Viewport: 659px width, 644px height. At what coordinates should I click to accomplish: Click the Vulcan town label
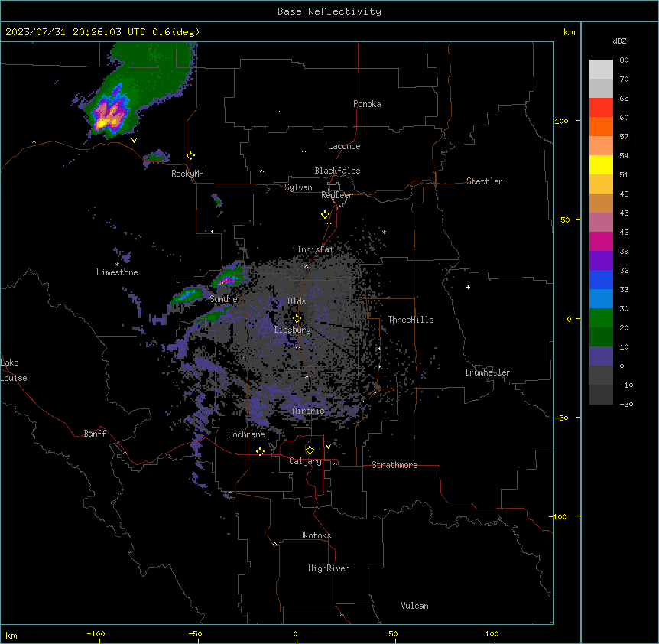coord(414,606)
